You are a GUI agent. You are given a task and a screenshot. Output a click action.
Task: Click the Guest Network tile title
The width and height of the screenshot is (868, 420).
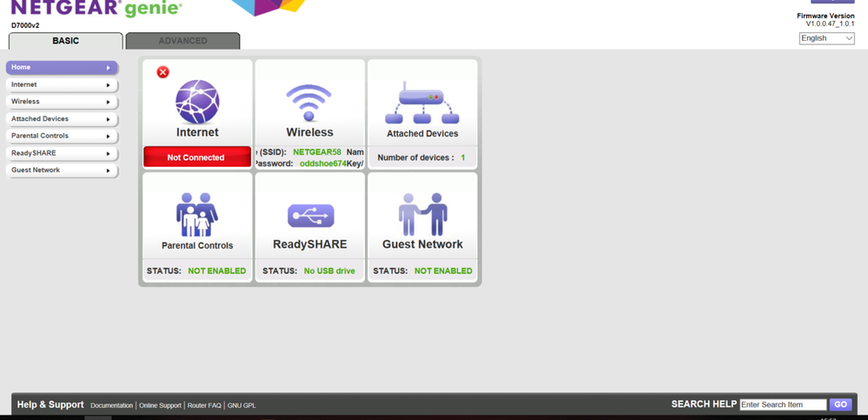coord(422,244)
